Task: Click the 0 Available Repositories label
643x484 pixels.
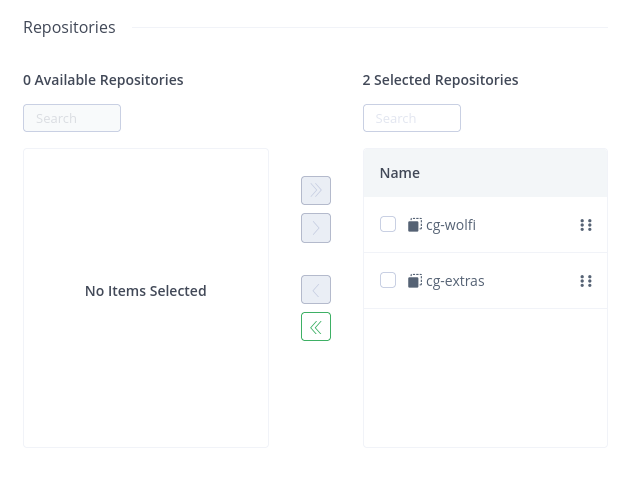Action: (103, 80)
